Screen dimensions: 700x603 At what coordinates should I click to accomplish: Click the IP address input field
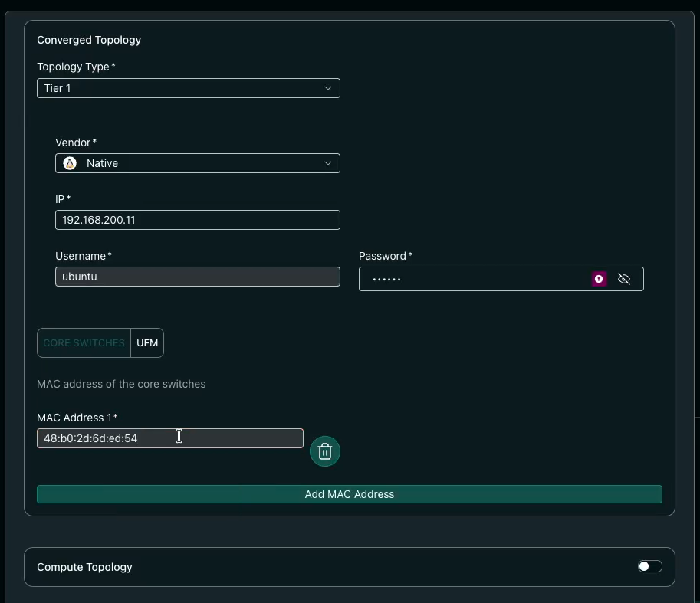pos(197,220)
